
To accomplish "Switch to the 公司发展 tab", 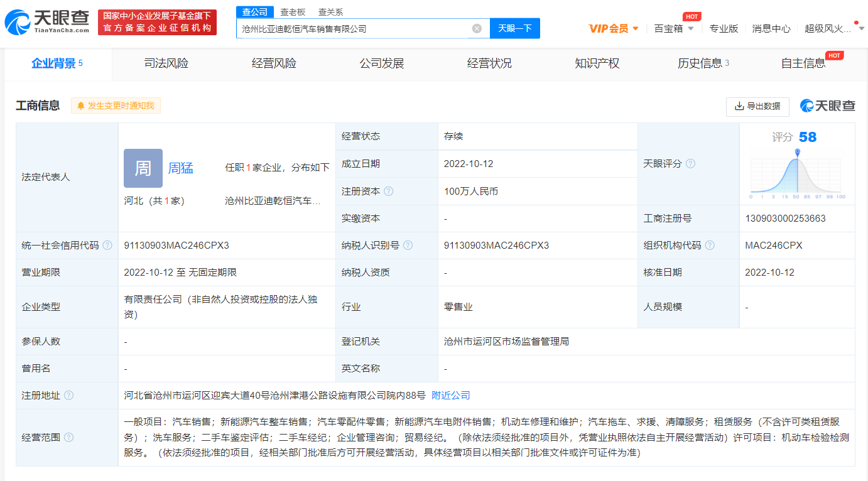I will 382,63.
